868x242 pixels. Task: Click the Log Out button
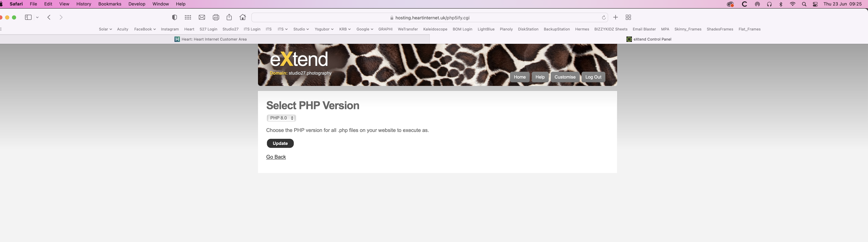click(593, 77)
